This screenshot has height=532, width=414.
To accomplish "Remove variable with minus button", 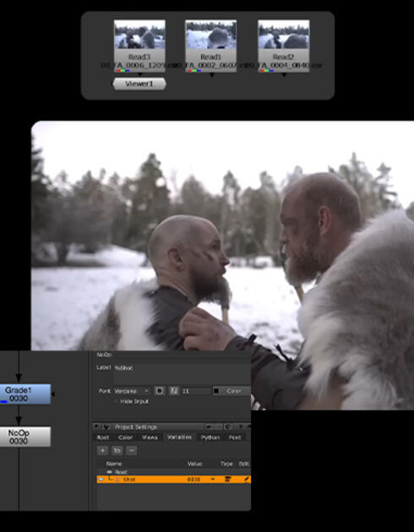I will (132, 451).
